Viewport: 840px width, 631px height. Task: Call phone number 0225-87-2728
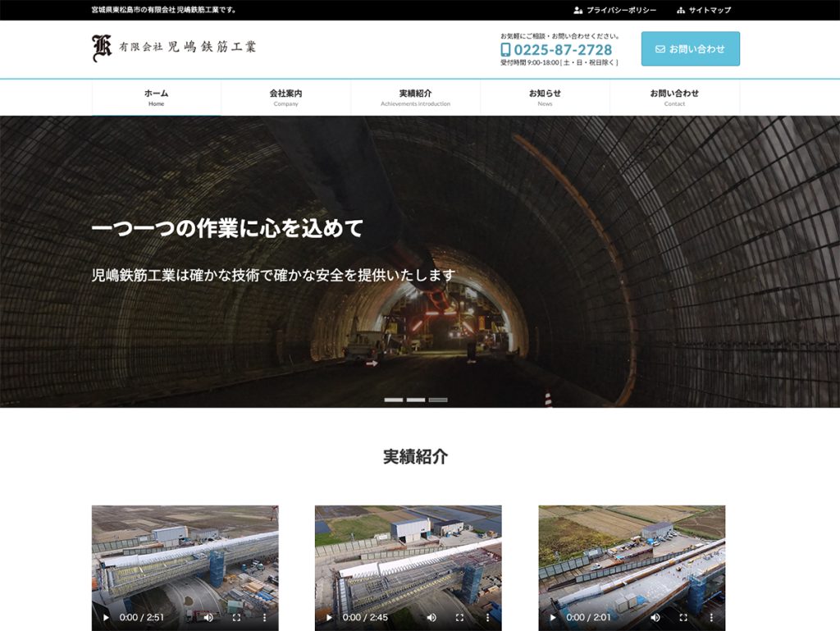(563, 49)
